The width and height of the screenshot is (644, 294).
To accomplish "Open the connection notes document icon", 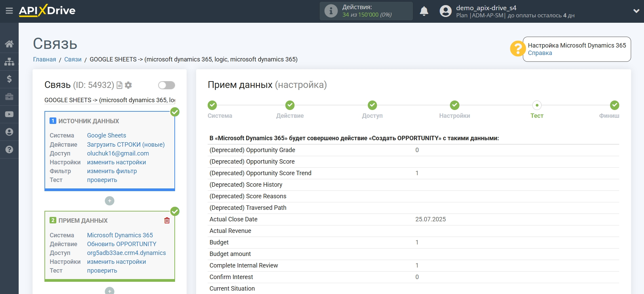I will point(119,85).
